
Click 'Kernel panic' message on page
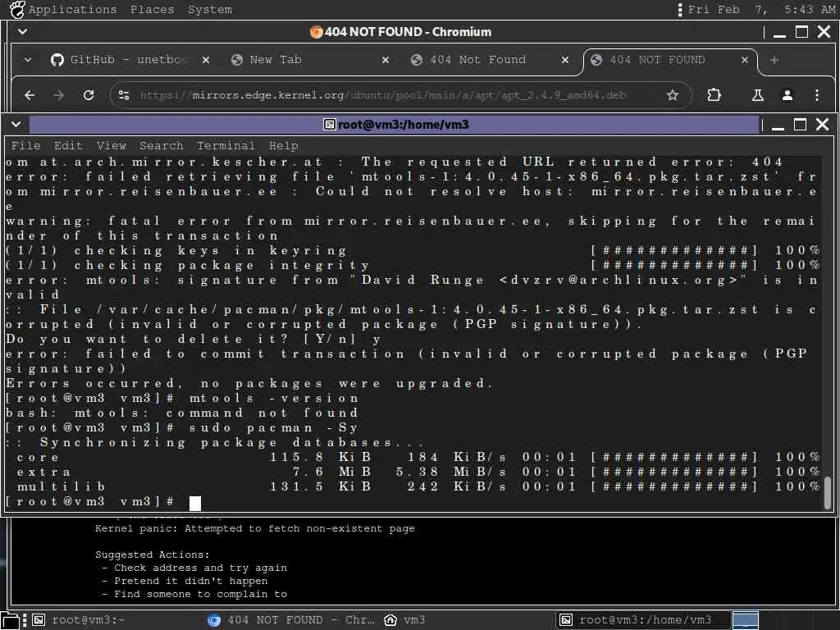(255, 529)
